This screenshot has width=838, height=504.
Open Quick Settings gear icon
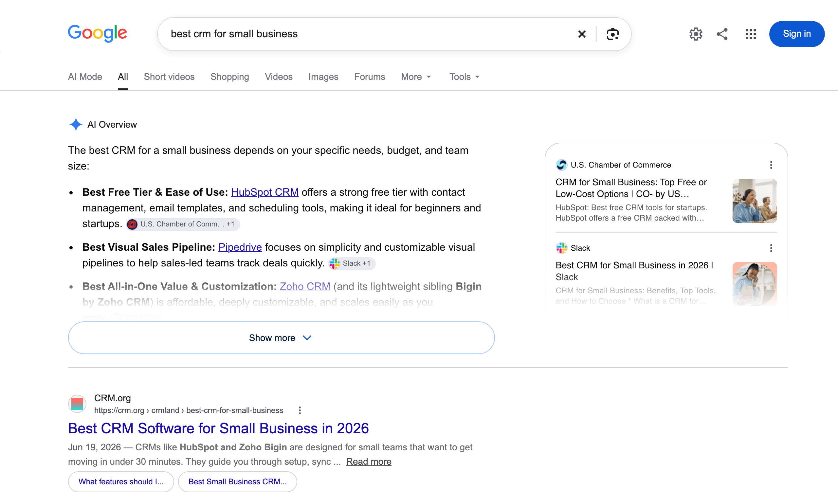(x=696, y=34)
